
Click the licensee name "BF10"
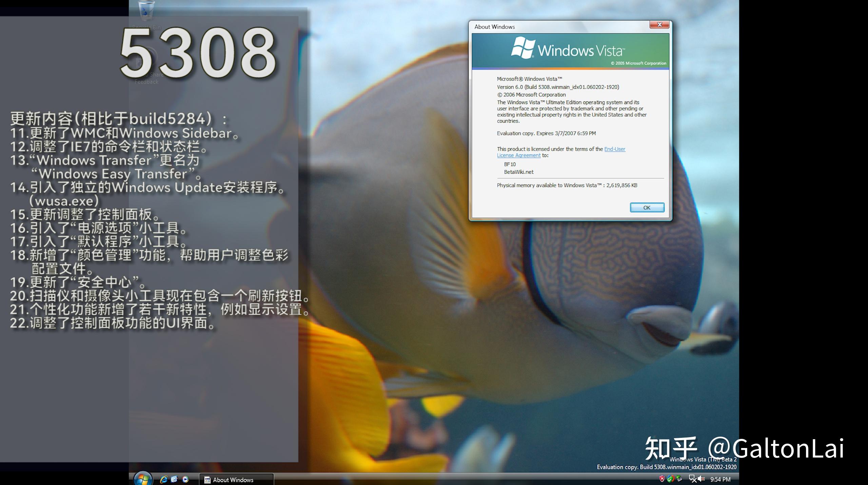(x=510, y=164)
